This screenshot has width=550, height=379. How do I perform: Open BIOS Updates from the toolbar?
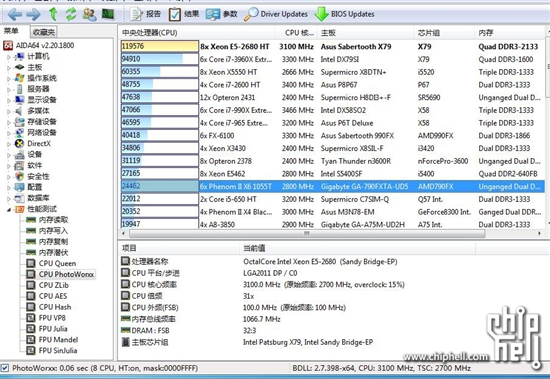pyautogui.click(x=344, y=14)
